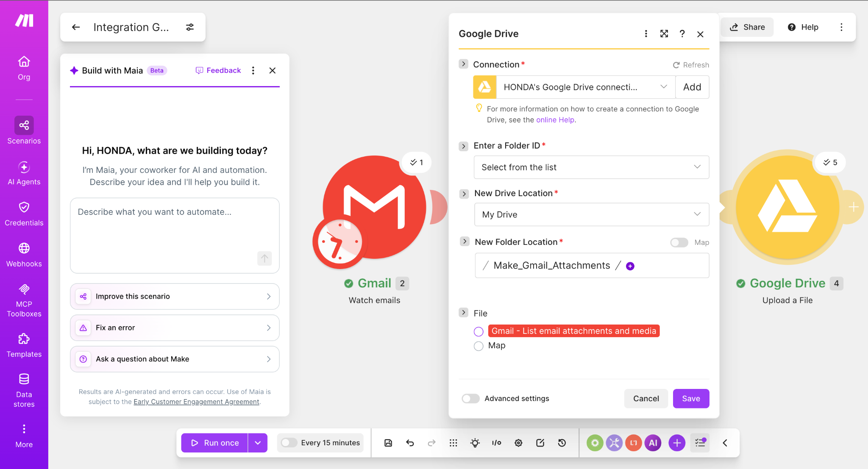Open More sidebar options
The width and height of the screenshot is (868, 469).
[24, 436]
